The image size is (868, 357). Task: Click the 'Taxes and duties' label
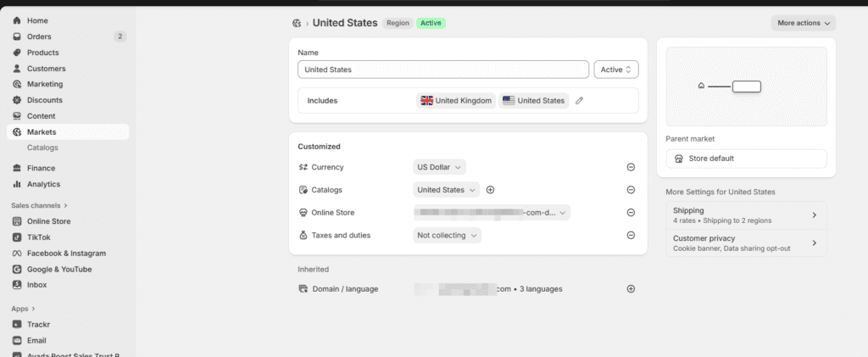pos(341,235)
